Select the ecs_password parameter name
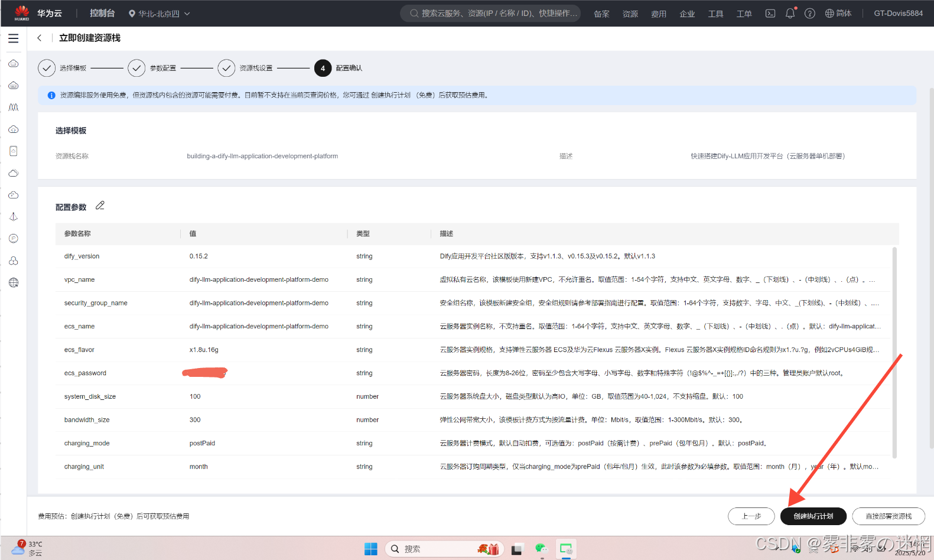Viewport: 934px width, 560px height. click(85, 373)
